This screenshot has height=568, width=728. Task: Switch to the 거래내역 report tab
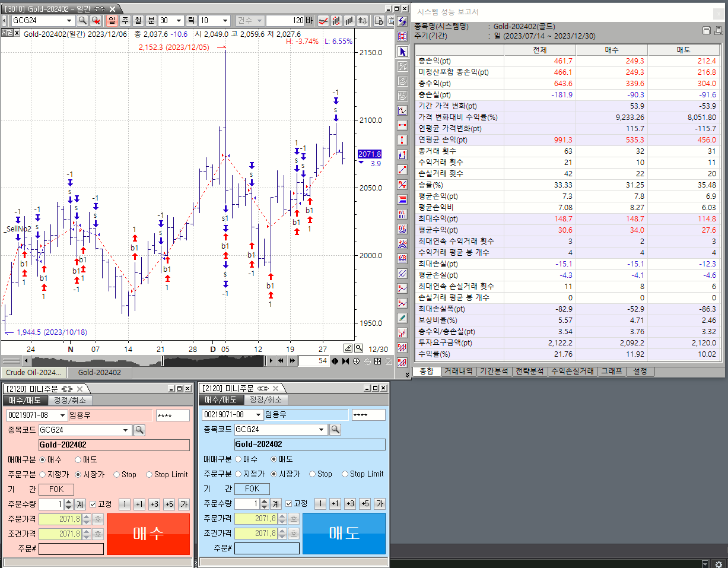click(459, 372)
